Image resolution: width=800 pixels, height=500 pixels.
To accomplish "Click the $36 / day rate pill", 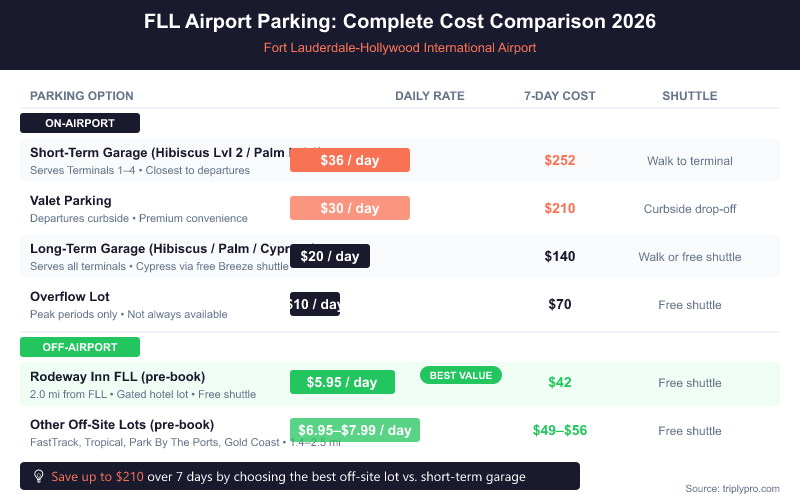I will (x=350, y=160).
